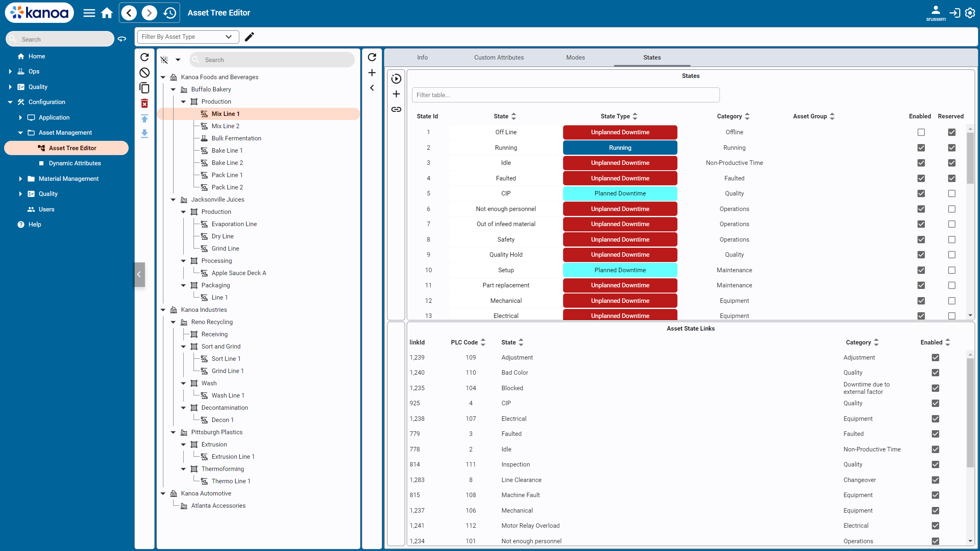
Task: Switch to the Modes tab
Action: pos(575,58)
